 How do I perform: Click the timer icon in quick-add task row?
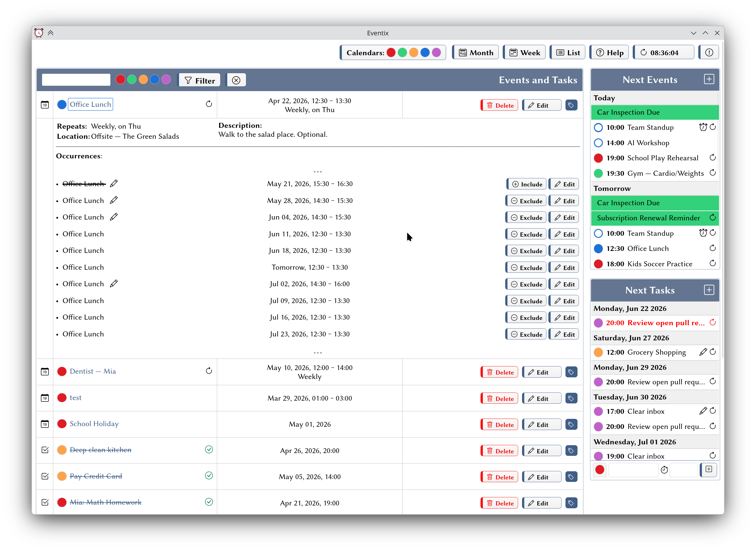(x=664, y=470)
